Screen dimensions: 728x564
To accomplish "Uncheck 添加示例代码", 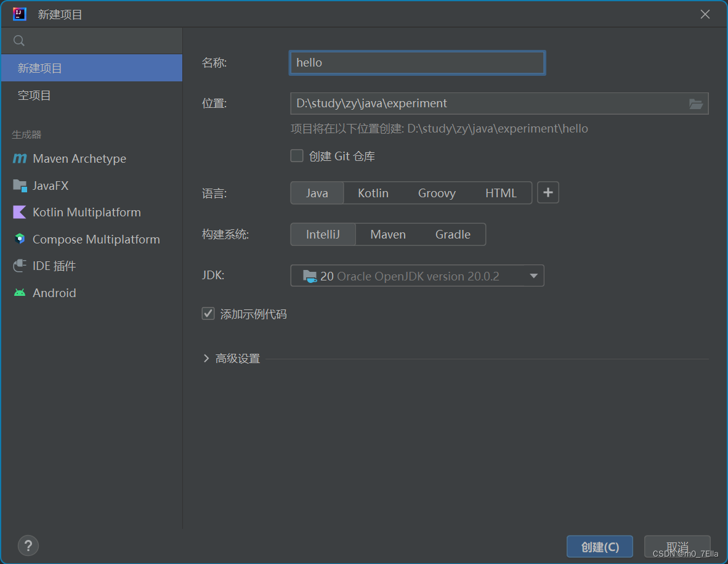I will pyautogui.click(x=208, y=313).
